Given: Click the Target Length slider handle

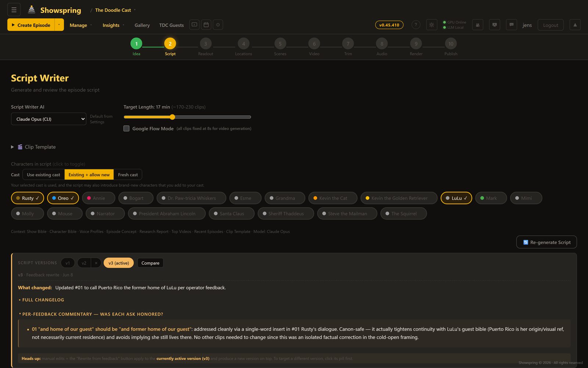Looking at the screenshot, I should point(172,117).
